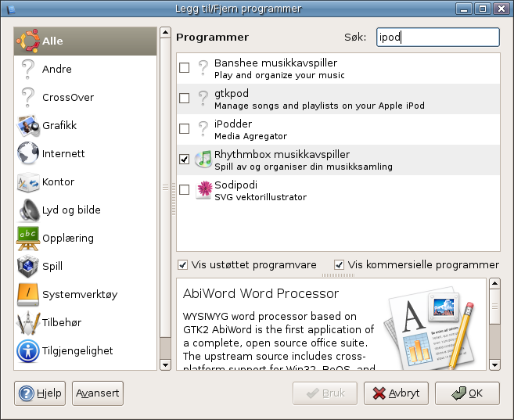This screenshot has width=514, height=420.
Task: Click the Bruk apply button
Action: click(x=325, y=393)
